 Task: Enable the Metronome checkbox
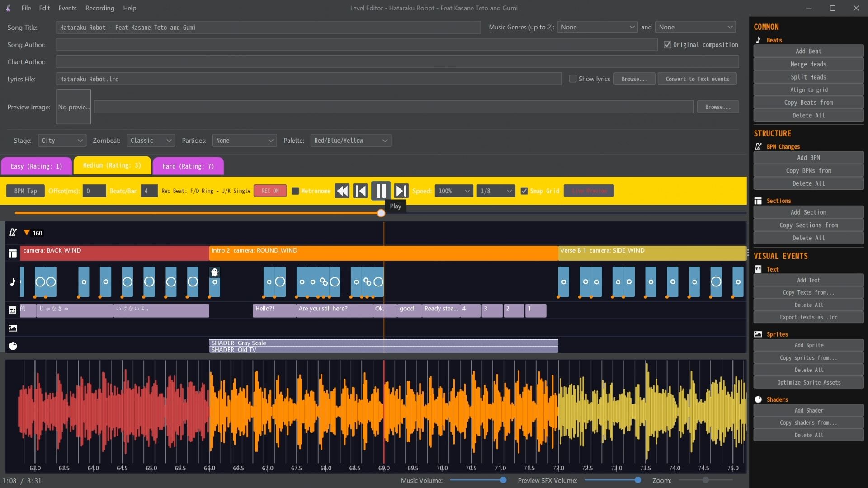point(295,191)
